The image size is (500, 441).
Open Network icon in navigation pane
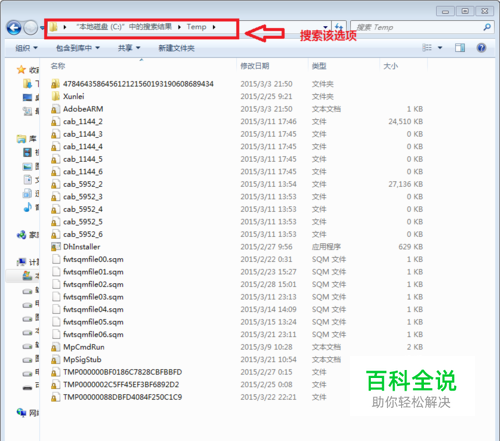click(21, 413)
